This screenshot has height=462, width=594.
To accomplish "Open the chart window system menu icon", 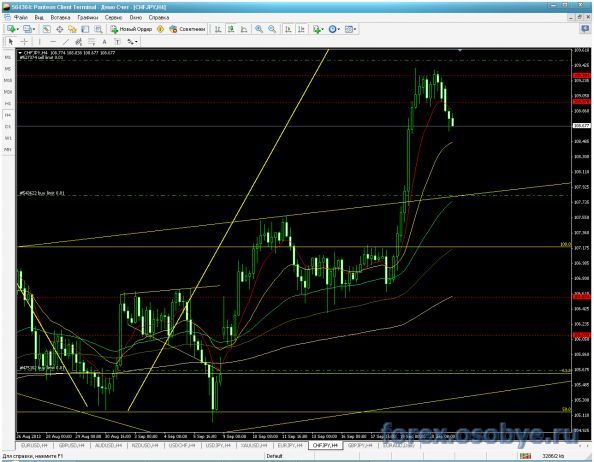I will pyautogui.click(x=7, y=17).
